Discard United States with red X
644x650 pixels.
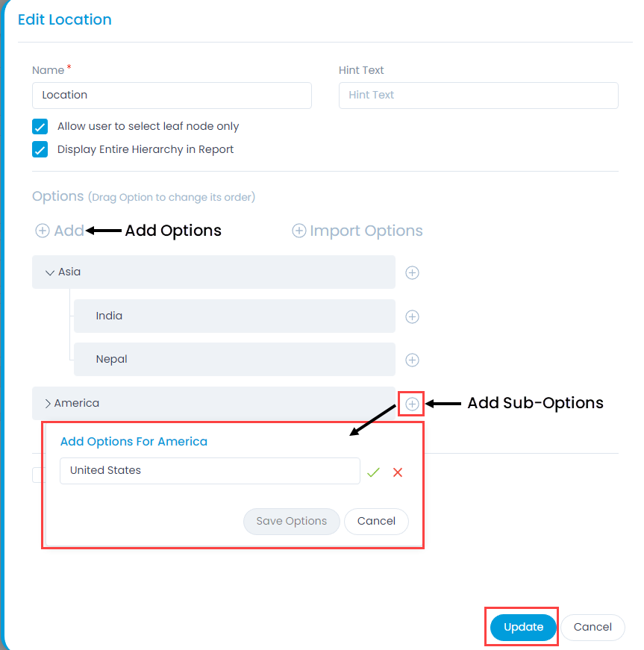pos(398,472)
